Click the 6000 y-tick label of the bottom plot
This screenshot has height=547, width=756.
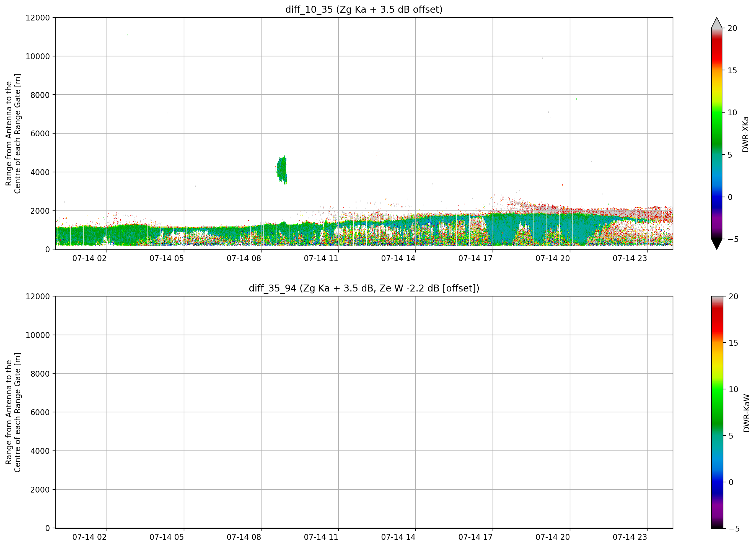(40, 412)
